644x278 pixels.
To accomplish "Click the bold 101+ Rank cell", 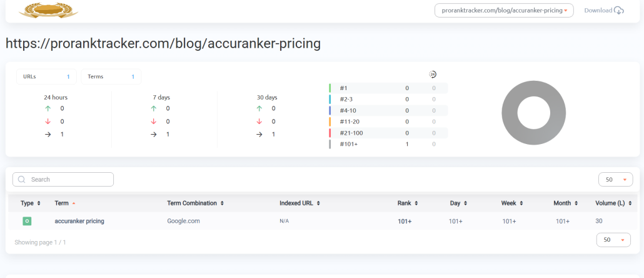I will (405, 221).
